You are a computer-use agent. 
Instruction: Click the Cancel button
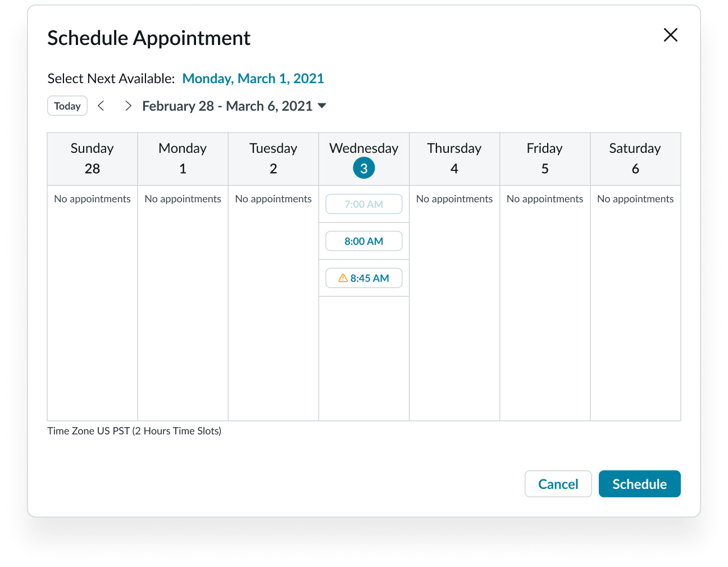[x=558, y=484]
